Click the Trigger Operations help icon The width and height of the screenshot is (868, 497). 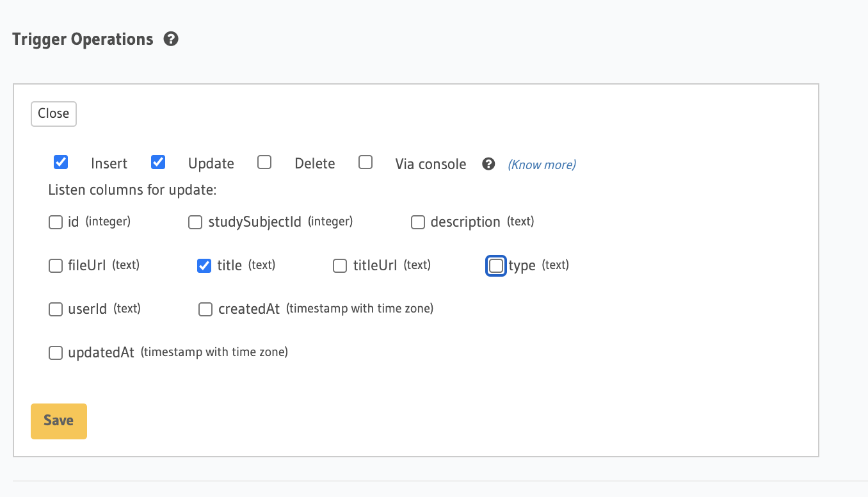[171, 40]
